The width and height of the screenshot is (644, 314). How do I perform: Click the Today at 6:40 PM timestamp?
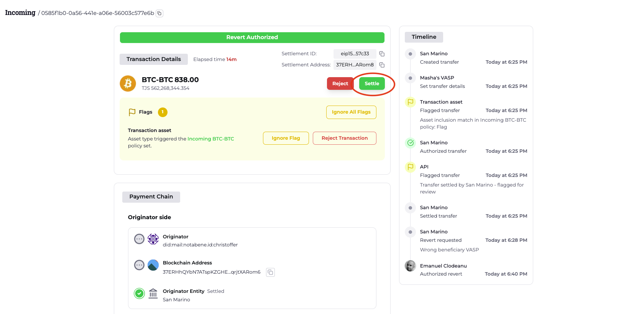coord(506,274)
